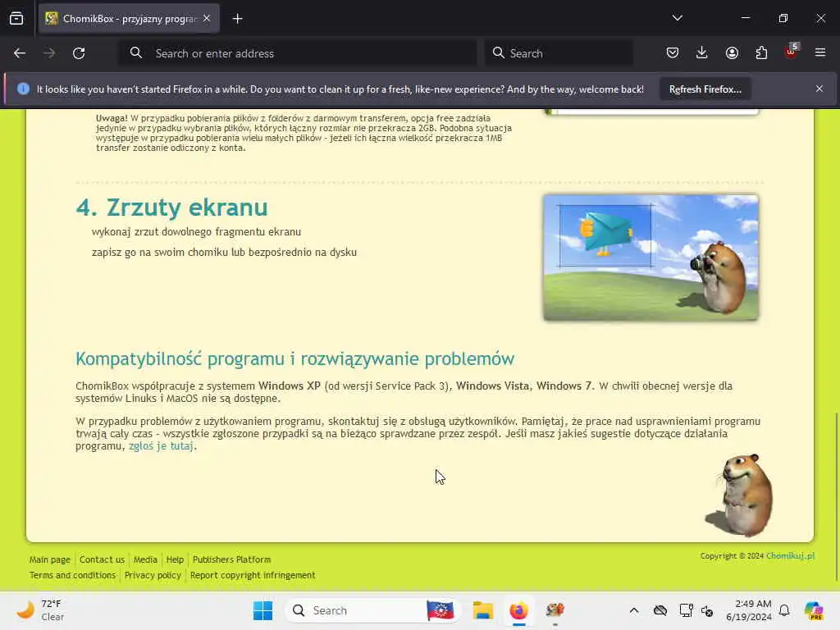This screenshot has height=630, width=840.
Task: Follow the 'zgłoś je tutaj' link
Action: point(161,446)
